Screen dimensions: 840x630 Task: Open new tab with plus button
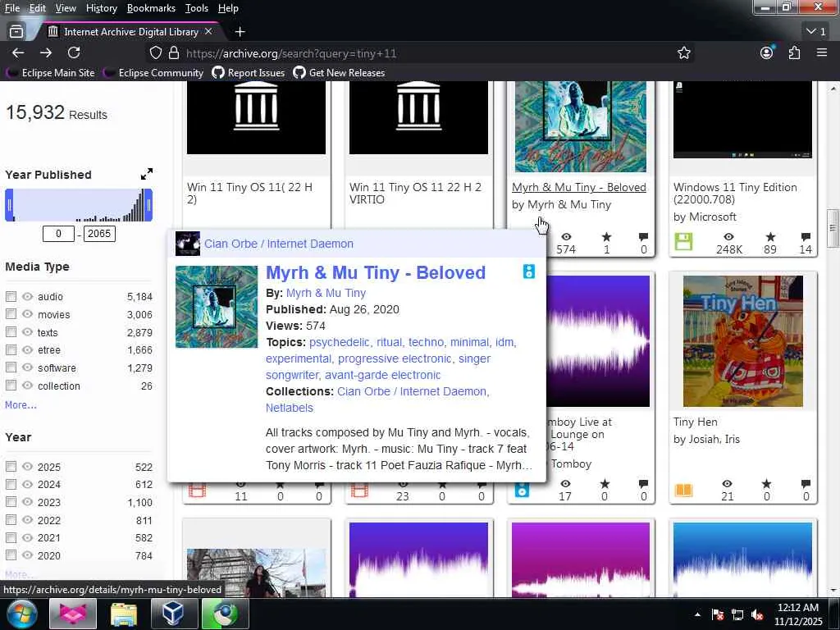[x=240, y=31]
